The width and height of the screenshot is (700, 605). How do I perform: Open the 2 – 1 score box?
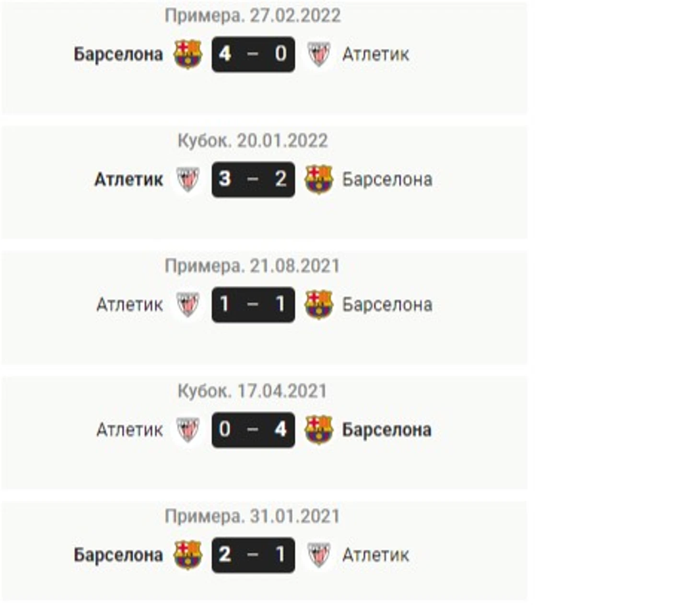pos(253,555)
